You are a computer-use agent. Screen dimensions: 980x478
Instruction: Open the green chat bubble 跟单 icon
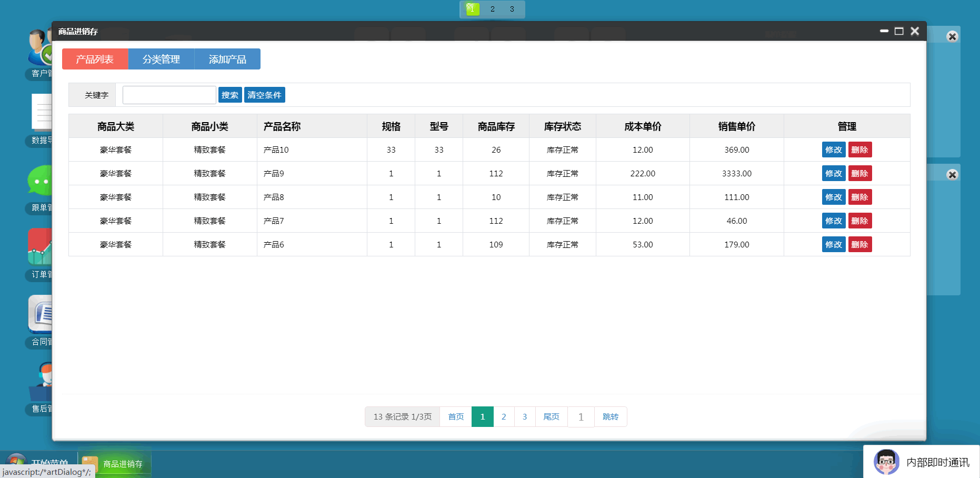(x=40, y=181)
